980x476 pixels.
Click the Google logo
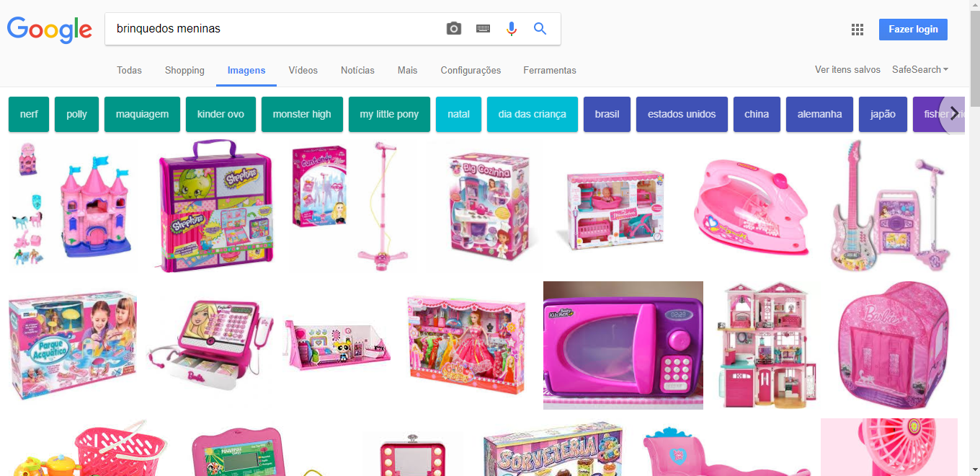coord(50,30)
